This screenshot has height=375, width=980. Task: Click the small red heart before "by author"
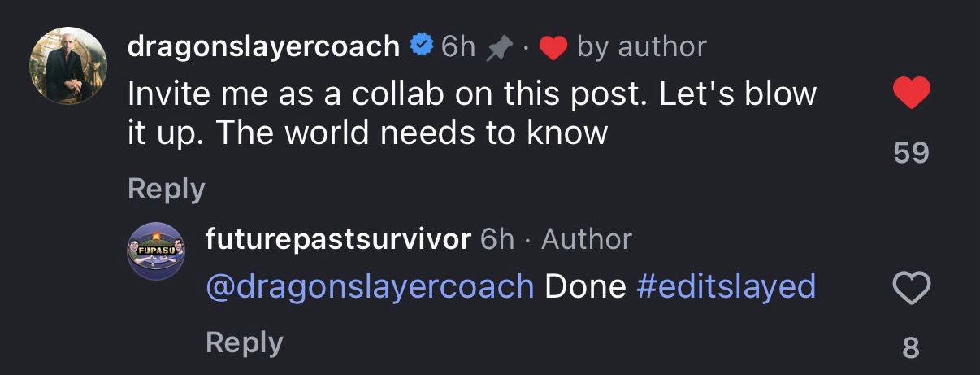pos(553,48)
